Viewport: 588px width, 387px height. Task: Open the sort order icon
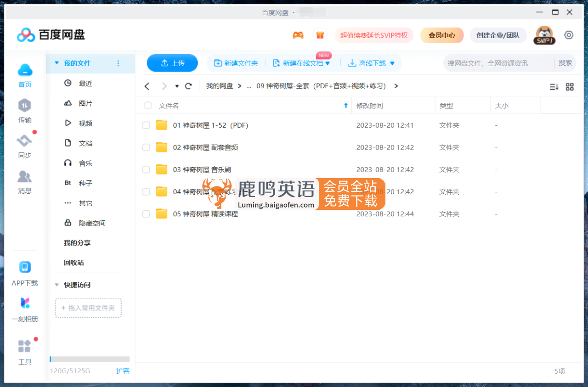[554, 87]
